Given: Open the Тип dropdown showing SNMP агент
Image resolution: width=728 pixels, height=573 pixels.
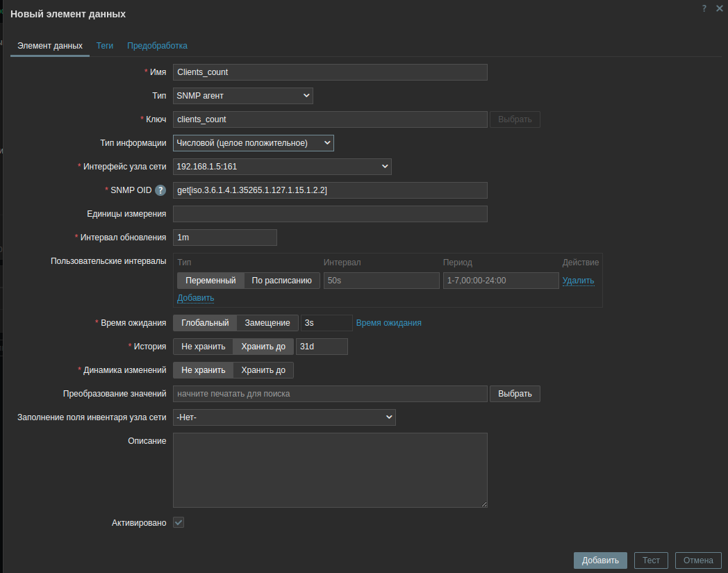Looking at the screenshot, I should pyautogui.click(x=242, y=96).
